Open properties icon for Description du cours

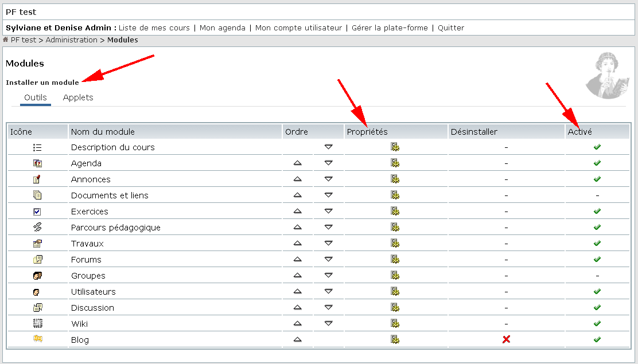pyautogui.click(x=395, y=147)
